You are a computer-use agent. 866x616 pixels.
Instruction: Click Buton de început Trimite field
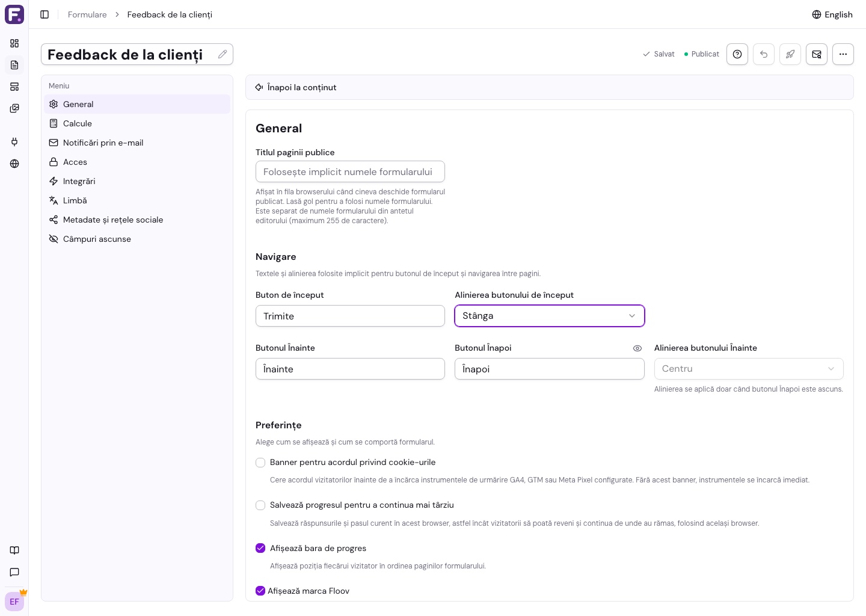click(350, 316)
